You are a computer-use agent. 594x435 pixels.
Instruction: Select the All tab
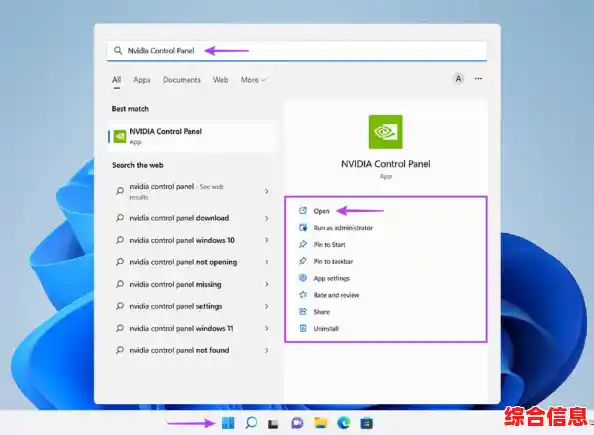(116, 80)
